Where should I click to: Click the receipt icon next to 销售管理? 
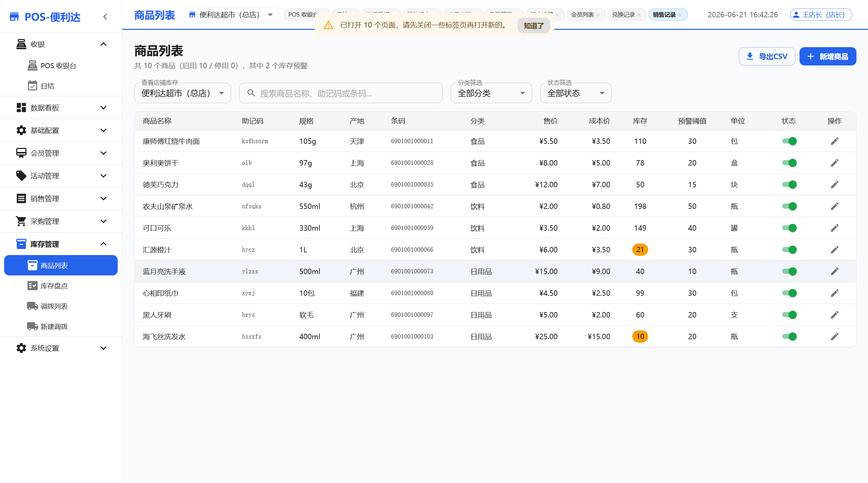(x=21, y=198)
